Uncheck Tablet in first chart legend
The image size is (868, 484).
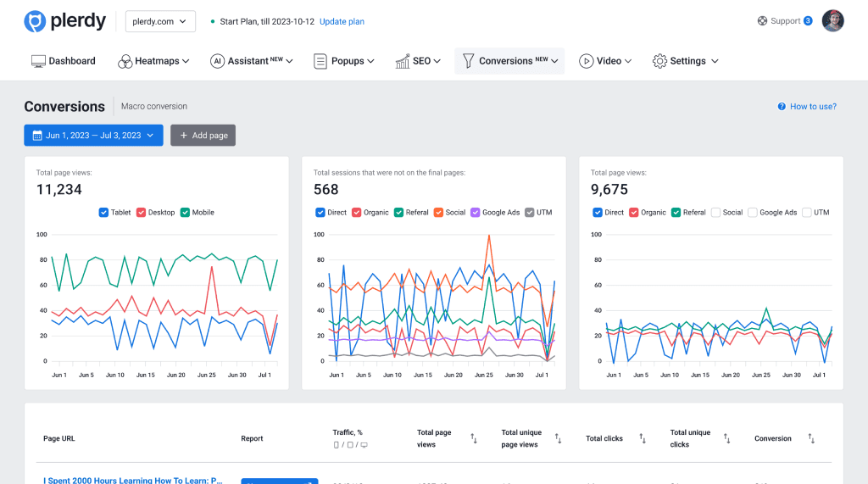[103, 212]
